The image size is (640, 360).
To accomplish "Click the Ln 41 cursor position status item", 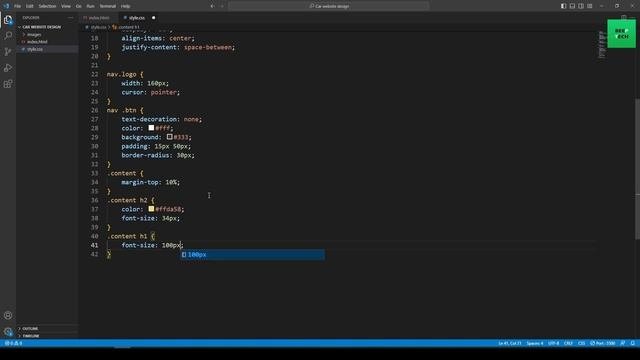I will [x=509, y=343].
